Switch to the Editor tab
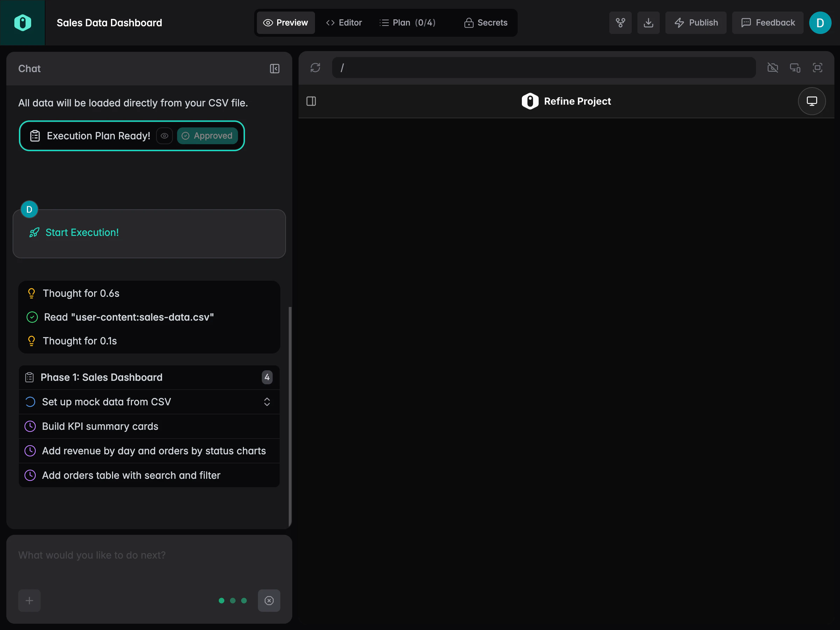Image resolution: width=840 pixels, height=630 pixels. (344, 22)
